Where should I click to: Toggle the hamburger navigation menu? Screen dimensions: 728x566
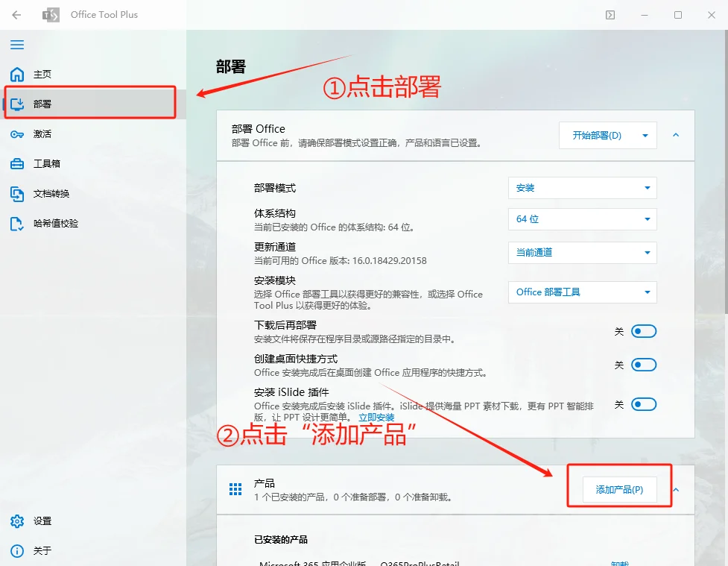click(17, 45)
